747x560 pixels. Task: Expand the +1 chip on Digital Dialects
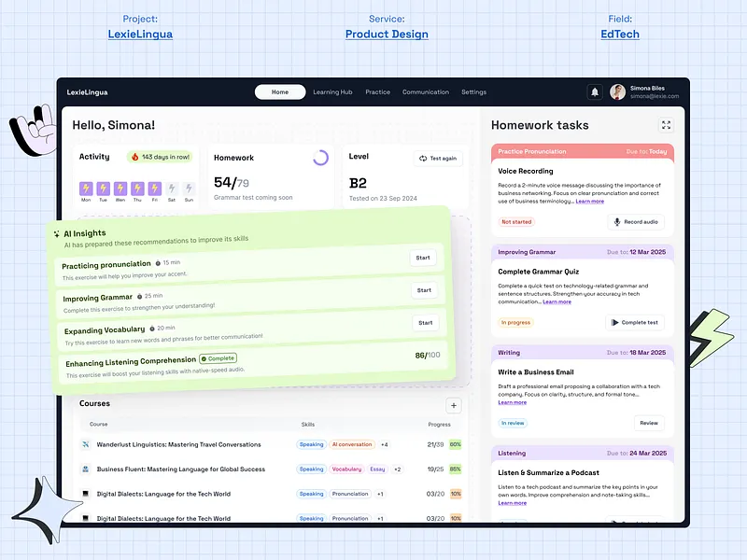pyautogui.click(x=380, y=494)
